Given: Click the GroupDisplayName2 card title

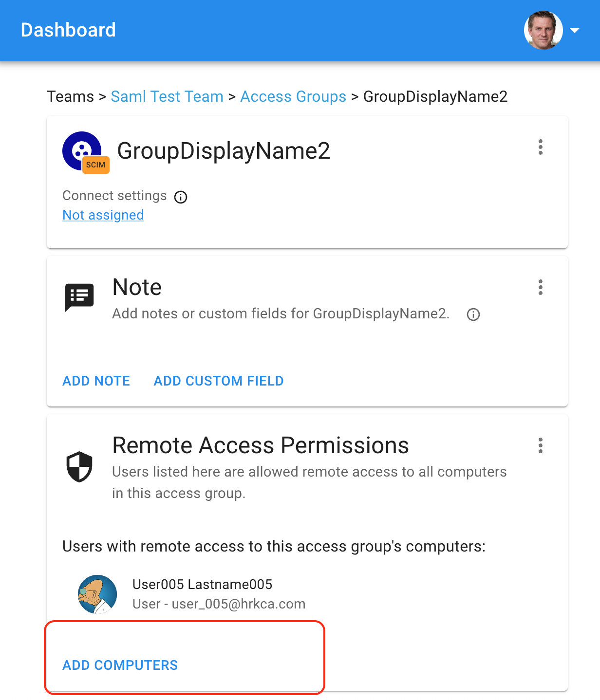Looking at the screenshot, I should [x=224, y=151].
